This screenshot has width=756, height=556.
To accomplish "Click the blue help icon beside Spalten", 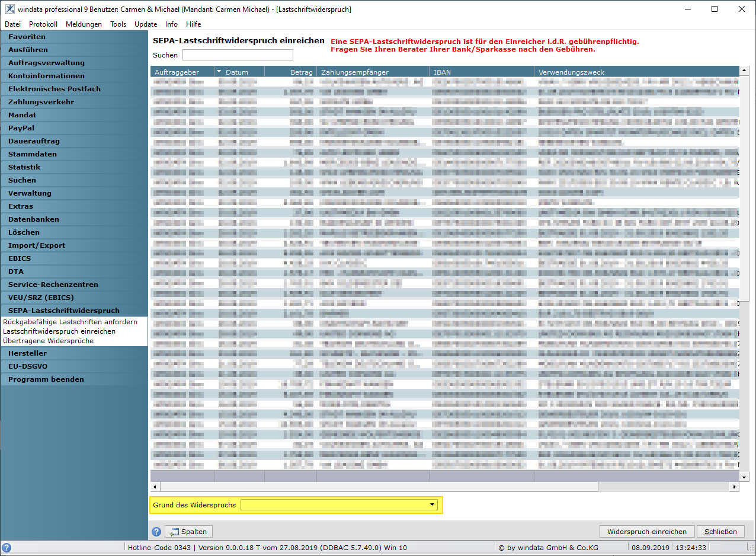I will [156, 532].
